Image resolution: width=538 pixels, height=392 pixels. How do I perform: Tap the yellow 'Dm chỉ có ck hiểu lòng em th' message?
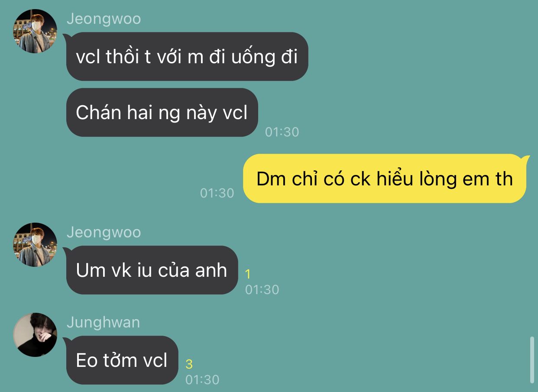[x=385, y=178]
